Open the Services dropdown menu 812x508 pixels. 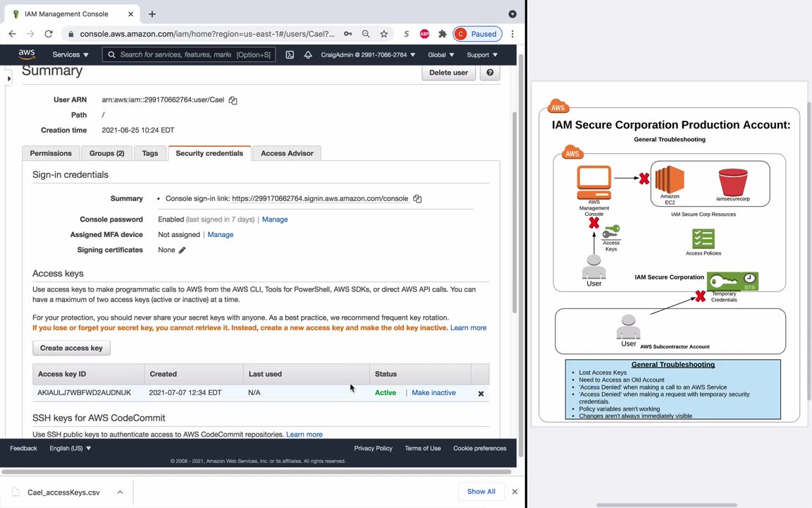click(70, 54)
